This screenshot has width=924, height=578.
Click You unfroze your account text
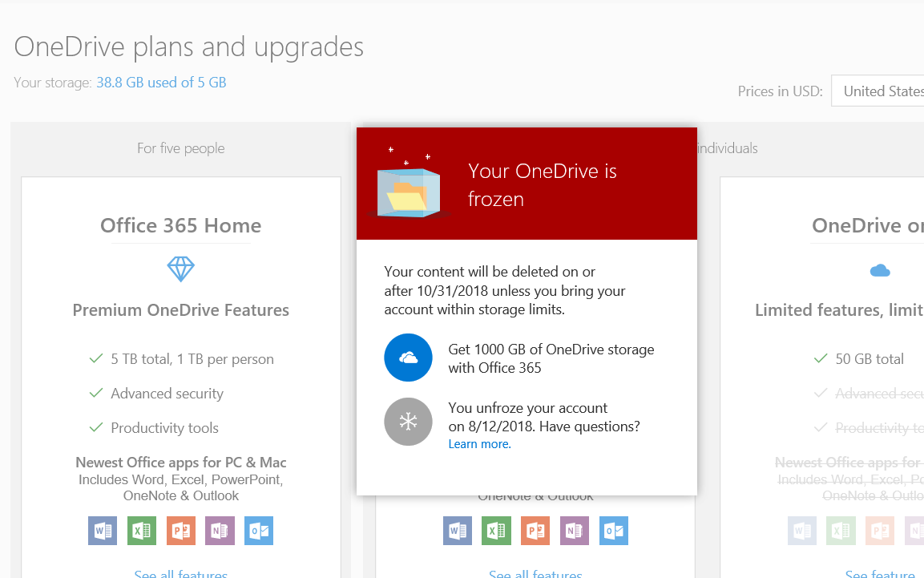pyautogui.click(x=544, y=417)
